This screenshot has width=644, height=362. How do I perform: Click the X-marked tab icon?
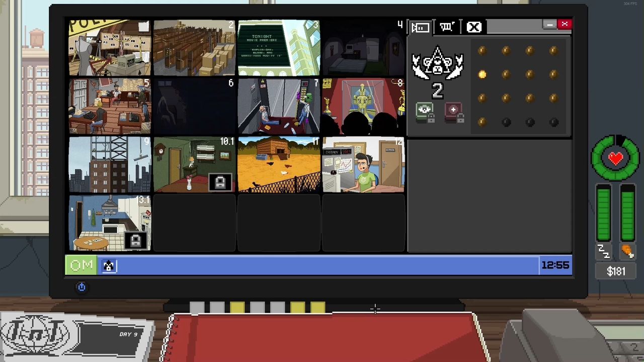point(473,27)
